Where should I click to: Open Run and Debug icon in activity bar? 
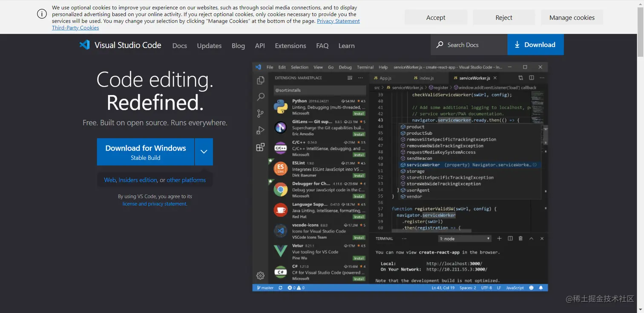[260, 130]
